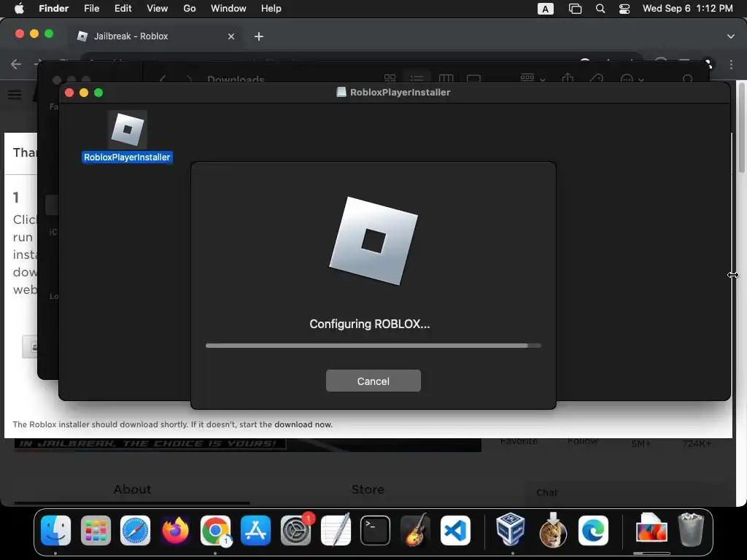The width and height of the screenshot is (747, 560).
Task: Open a new browser tab
Action: [259, 36]
